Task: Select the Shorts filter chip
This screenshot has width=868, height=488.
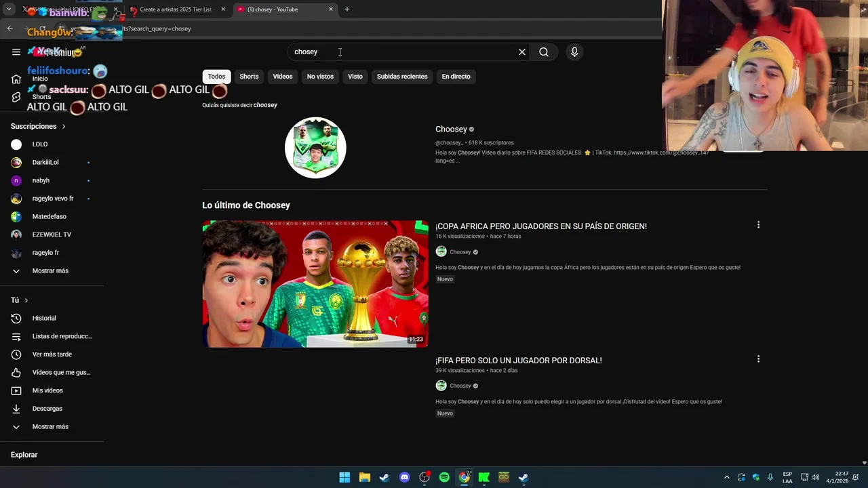Action: pos(249,77)
